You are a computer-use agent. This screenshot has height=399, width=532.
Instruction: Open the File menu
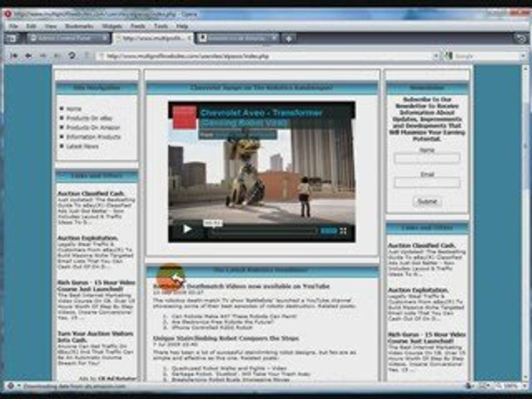point(13,26)
